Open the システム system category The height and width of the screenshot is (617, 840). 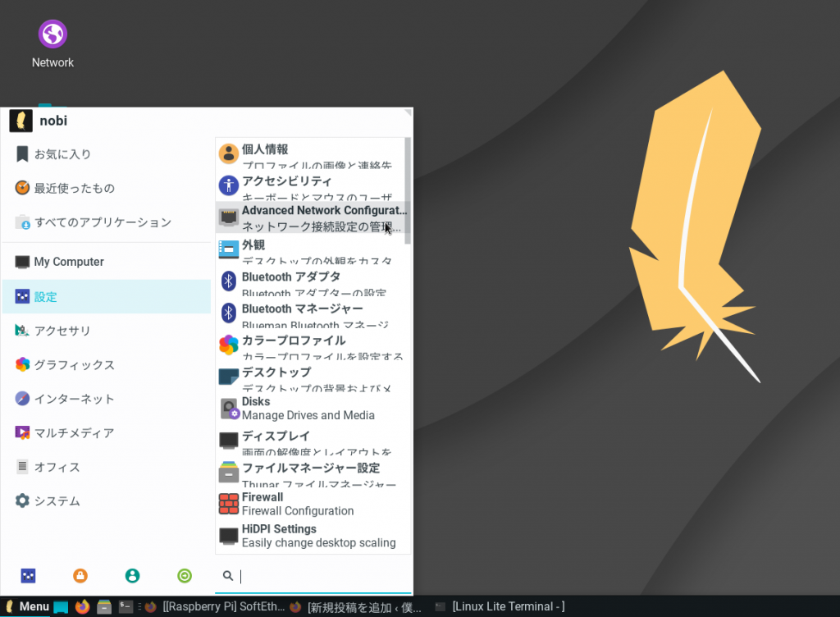[x=107, y=500]
